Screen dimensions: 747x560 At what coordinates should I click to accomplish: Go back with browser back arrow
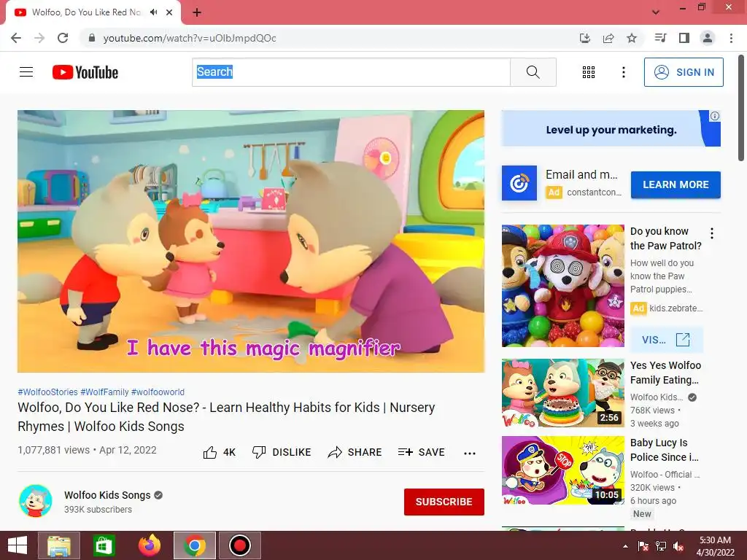click(x=16, y=38)
